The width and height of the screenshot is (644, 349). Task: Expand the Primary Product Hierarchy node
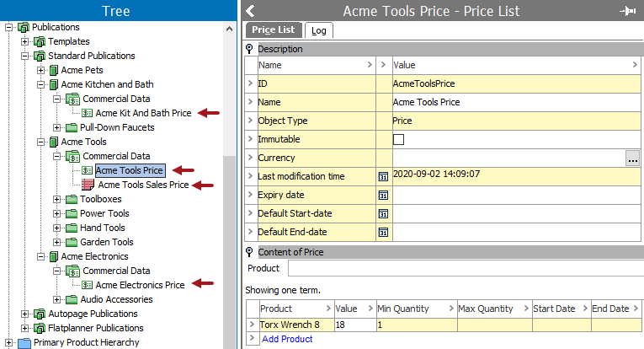(8, 342)
